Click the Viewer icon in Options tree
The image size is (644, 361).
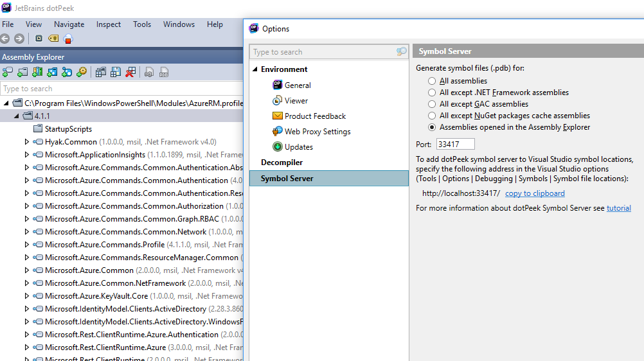[x=277, y=101]
